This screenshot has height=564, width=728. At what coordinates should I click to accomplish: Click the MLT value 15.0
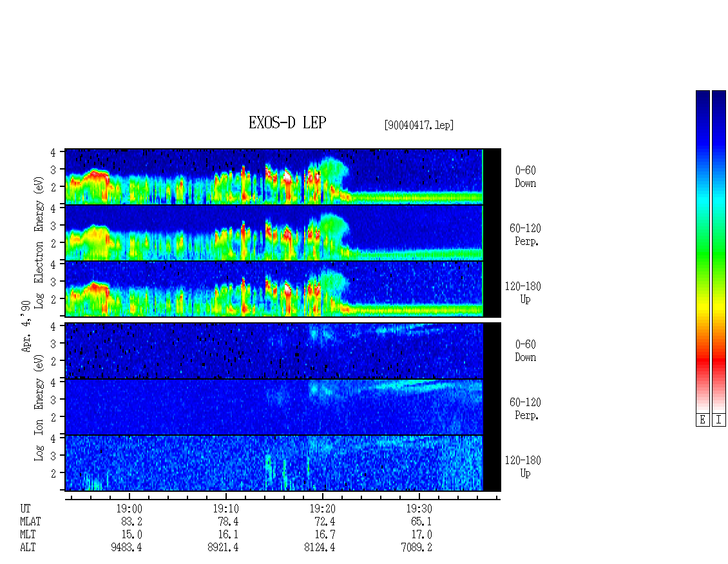(131, 535)
